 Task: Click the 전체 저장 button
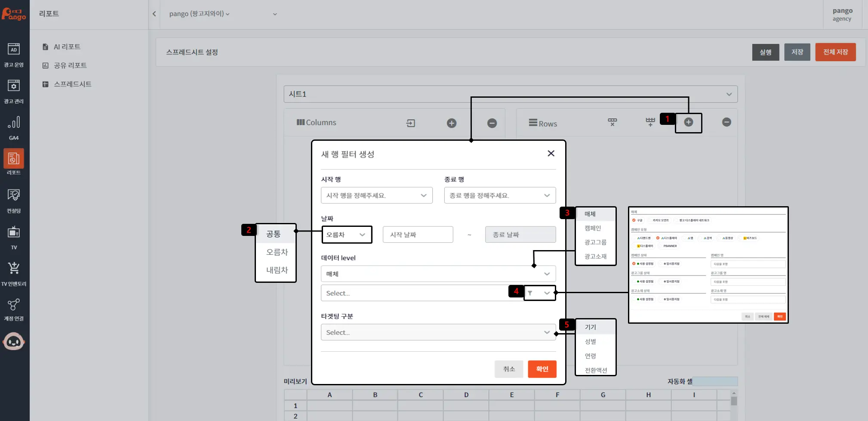pyautogui.click(x=835, y=52)
